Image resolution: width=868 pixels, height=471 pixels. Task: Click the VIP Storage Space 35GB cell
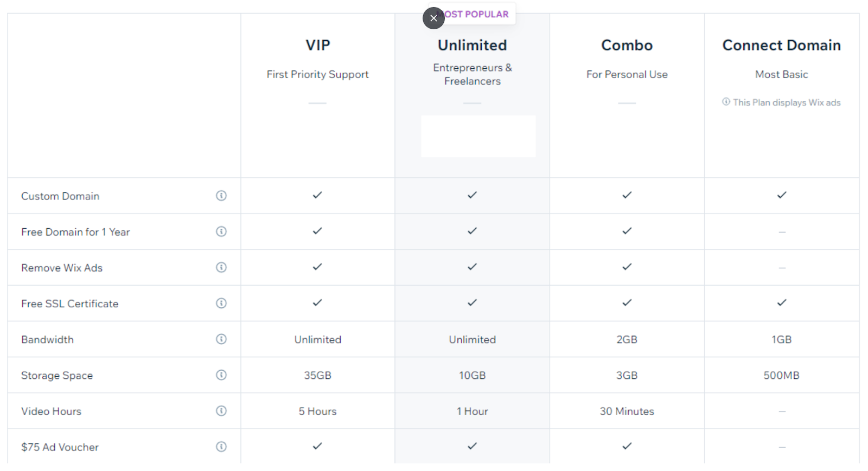coord(318,375)
